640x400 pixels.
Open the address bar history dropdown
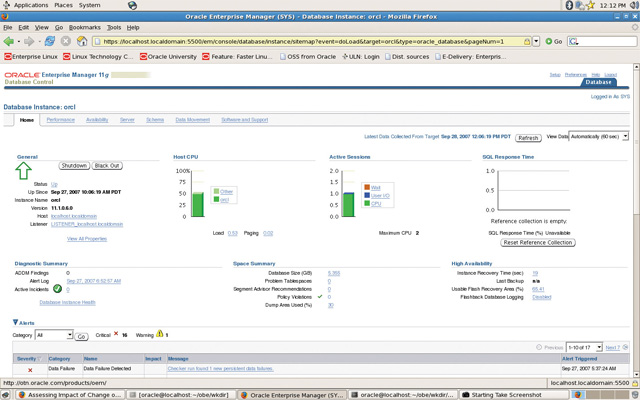tap(536, 42)
